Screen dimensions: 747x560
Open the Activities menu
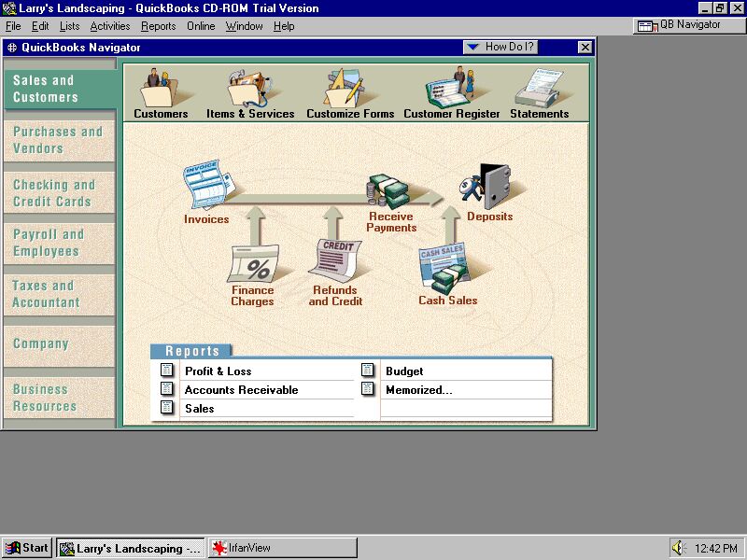pos(110,26)
